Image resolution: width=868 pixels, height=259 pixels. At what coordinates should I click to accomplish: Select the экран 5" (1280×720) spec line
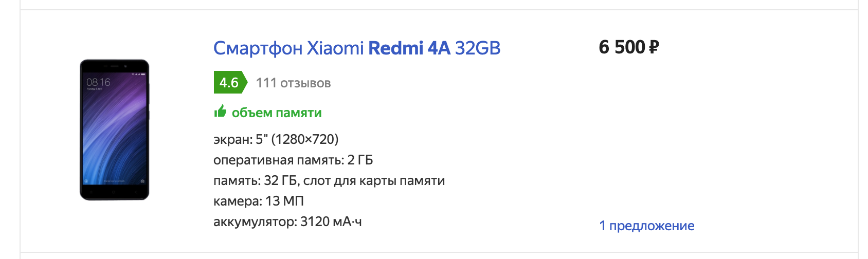point(276,139)
